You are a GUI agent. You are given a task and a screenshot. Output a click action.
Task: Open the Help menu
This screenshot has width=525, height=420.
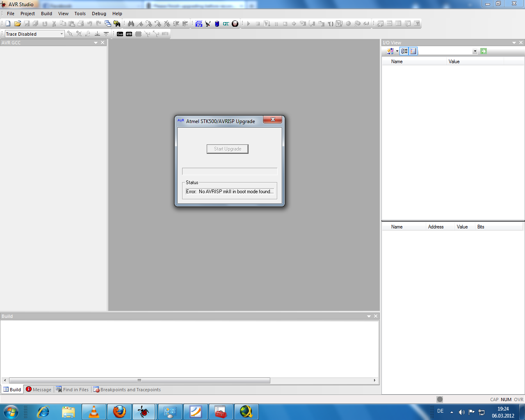pos(117,14)
